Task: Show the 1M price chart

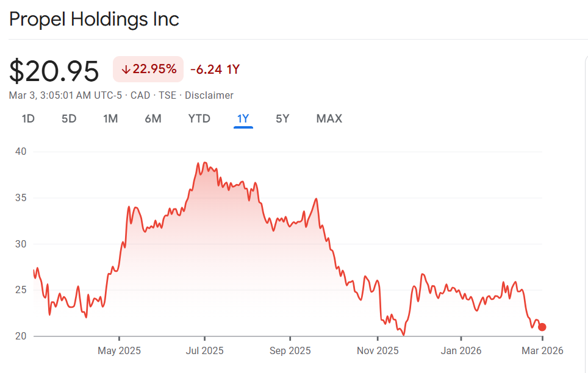Action: 110,119
